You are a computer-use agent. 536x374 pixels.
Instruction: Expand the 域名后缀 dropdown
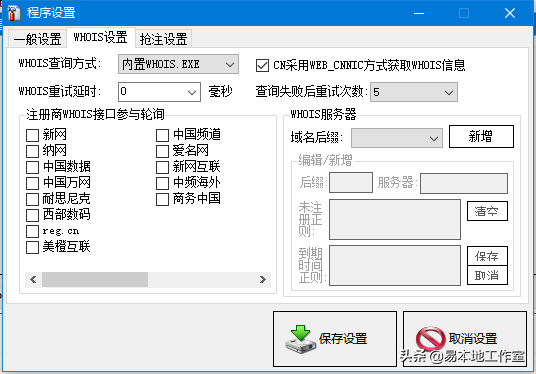point(397,138)
